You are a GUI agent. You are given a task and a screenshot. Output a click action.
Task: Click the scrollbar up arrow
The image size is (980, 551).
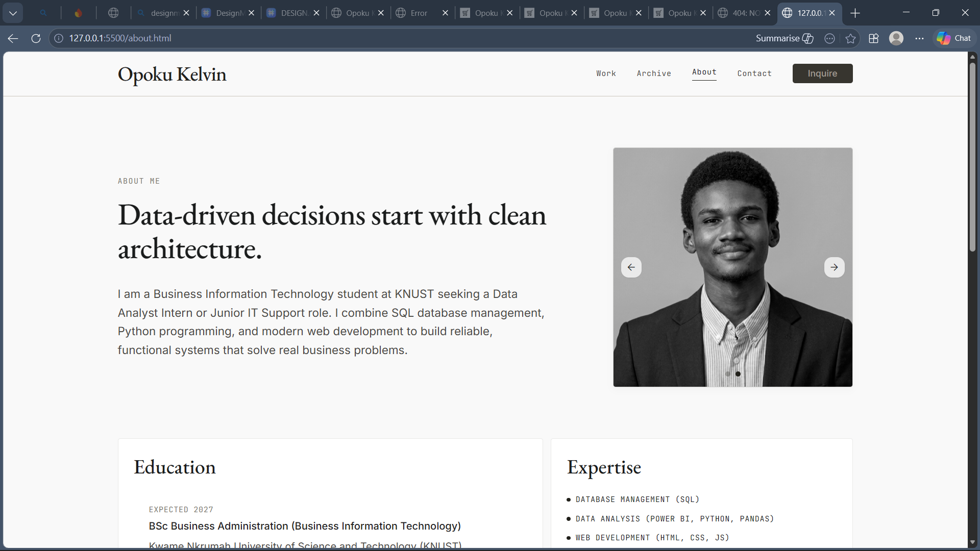pyautogui.click(x=972, y=56)
